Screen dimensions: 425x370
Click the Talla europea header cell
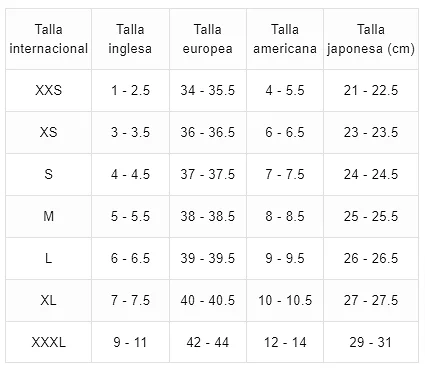coord(208,39)
